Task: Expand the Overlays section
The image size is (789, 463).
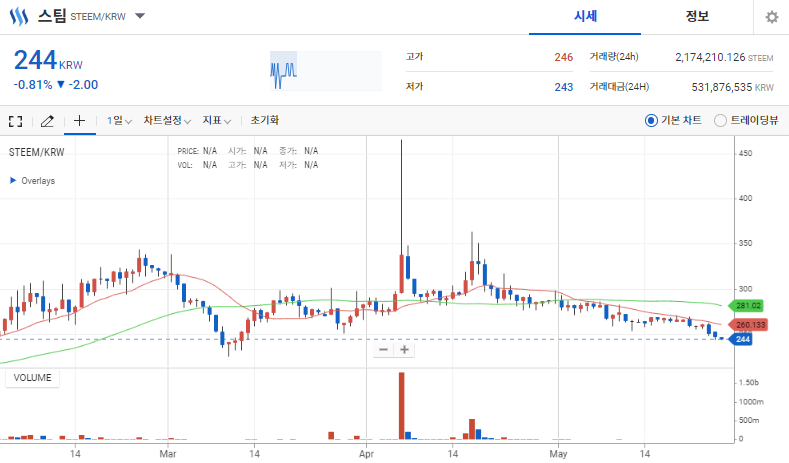Action: 32,181
